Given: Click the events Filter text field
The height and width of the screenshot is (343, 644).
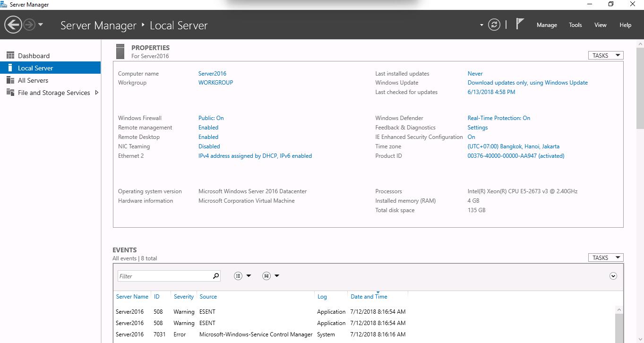Looking at the screenshot, I should pos(164,276).
